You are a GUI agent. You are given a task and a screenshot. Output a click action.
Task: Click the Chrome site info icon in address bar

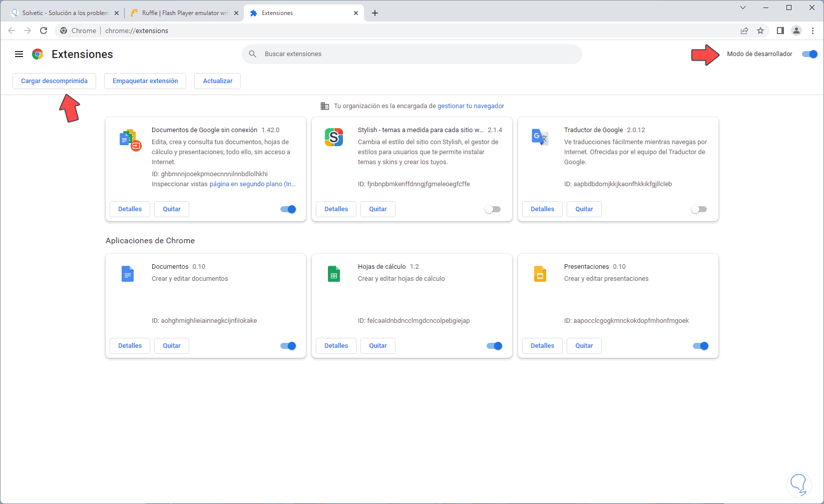[x=64, y=31]
